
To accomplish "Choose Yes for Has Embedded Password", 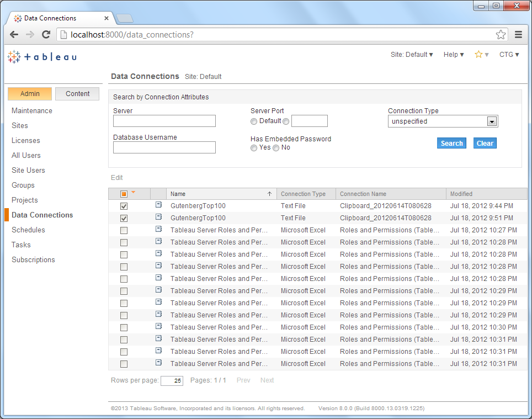I will point(254,147).
